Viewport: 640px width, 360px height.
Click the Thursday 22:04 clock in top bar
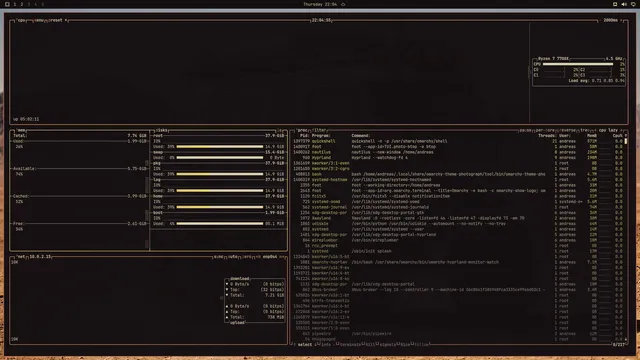(x=320, y=4)
